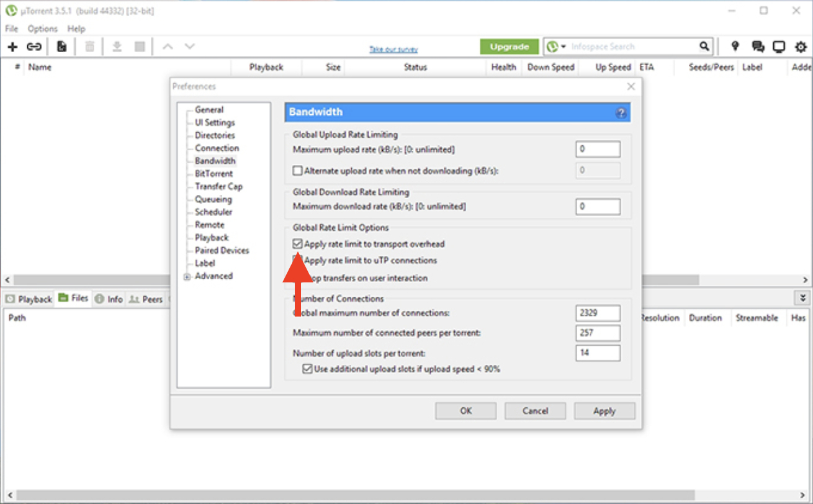
Task: Click Number of upload slots per torrent field
Action: (598, 353)
